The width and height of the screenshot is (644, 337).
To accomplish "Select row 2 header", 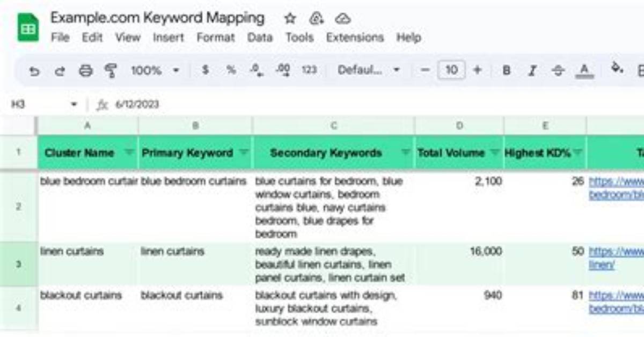I will point(18,207).
